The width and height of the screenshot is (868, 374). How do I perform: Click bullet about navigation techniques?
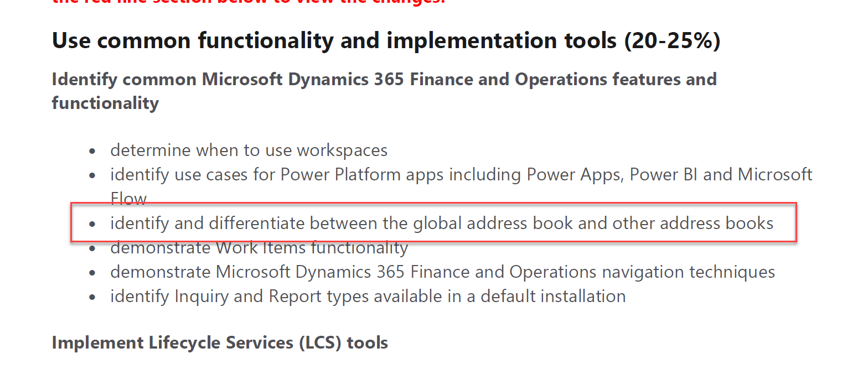(x=442, y=272)
